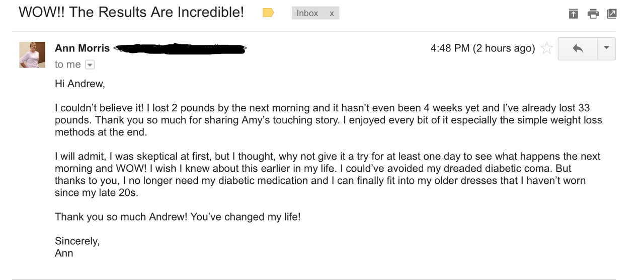This screenshot has height=280, width=644.
Task: Click the expand all icon beside Print
Action: (574, 14)
